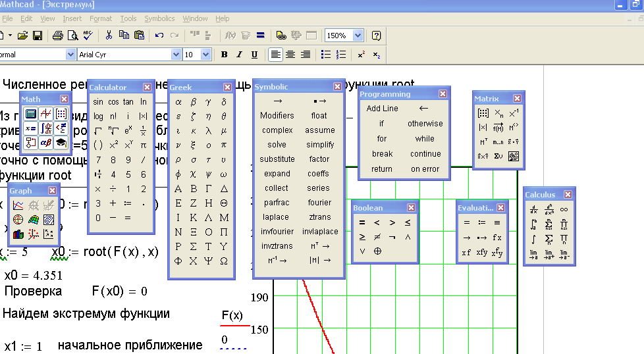644x354 pixels.
Task: Insert matrix inverse operator in Matrix palette
Action: pyautogui.click(x=514, y=113)
